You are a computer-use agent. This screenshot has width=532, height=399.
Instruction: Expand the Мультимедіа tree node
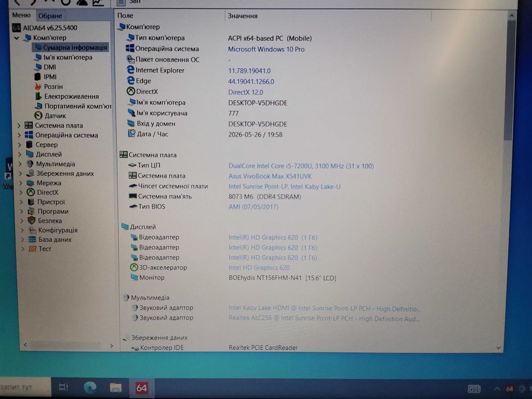click(21, 164)
